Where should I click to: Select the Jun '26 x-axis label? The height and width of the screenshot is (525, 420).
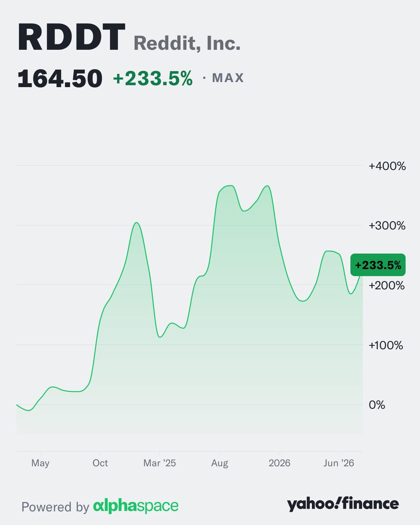339,463
